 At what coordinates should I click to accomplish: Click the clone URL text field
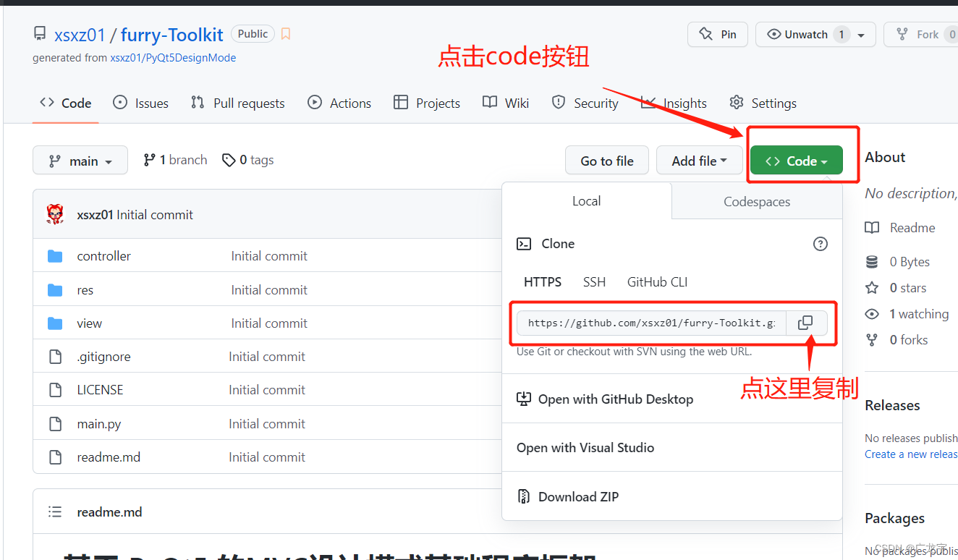(x=651, y=323)
